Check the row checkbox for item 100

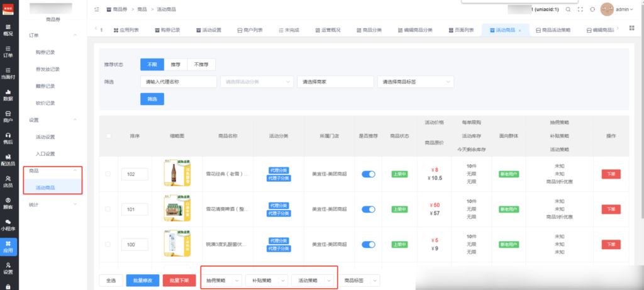(108, 244)
